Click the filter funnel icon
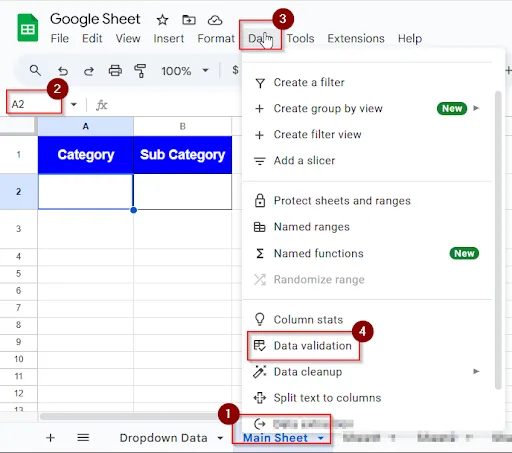The width and height of the screenshot is (512, 453). click(x=260, y=83)
